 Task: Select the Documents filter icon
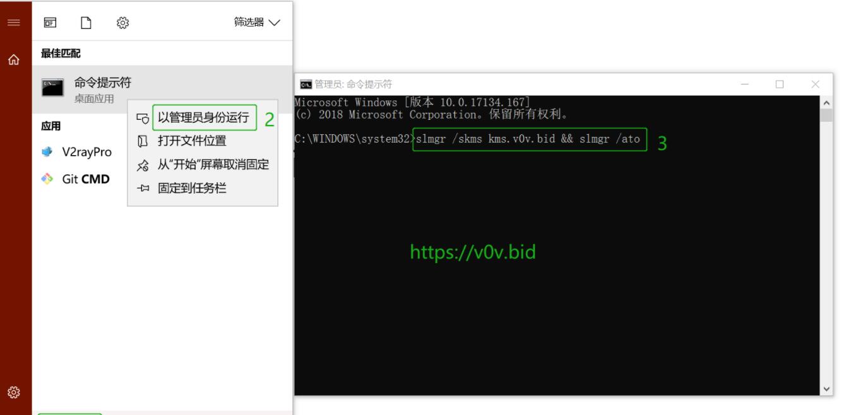click(86, 23)
